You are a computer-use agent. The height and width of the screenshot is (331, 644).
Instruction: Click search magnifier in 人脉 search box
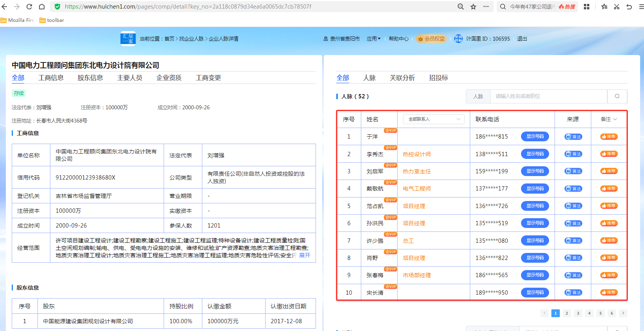tap(617, 96)
